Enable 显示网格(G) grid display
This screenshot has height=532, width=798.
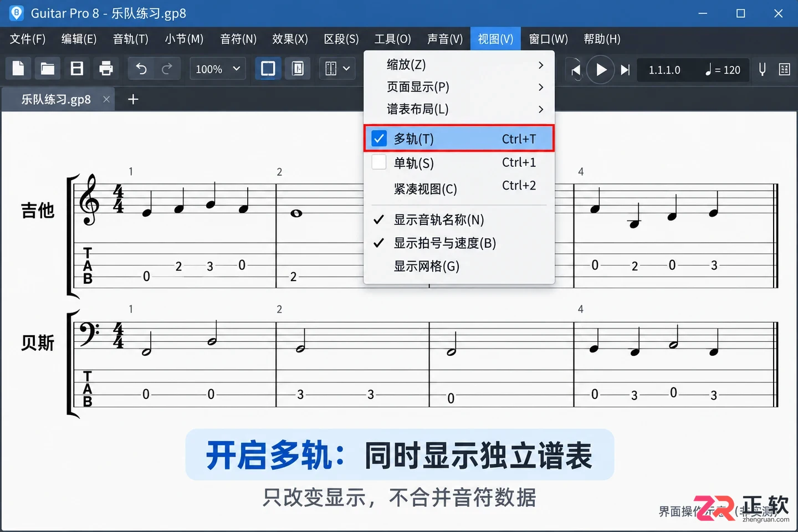459,267
